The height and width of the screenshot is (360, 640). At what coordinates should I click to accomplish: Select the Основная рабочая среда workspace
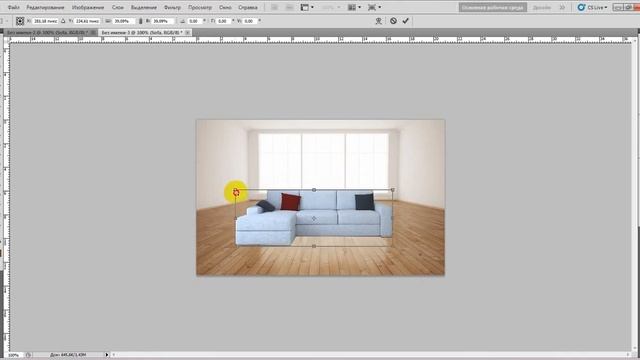click(493, 7)
